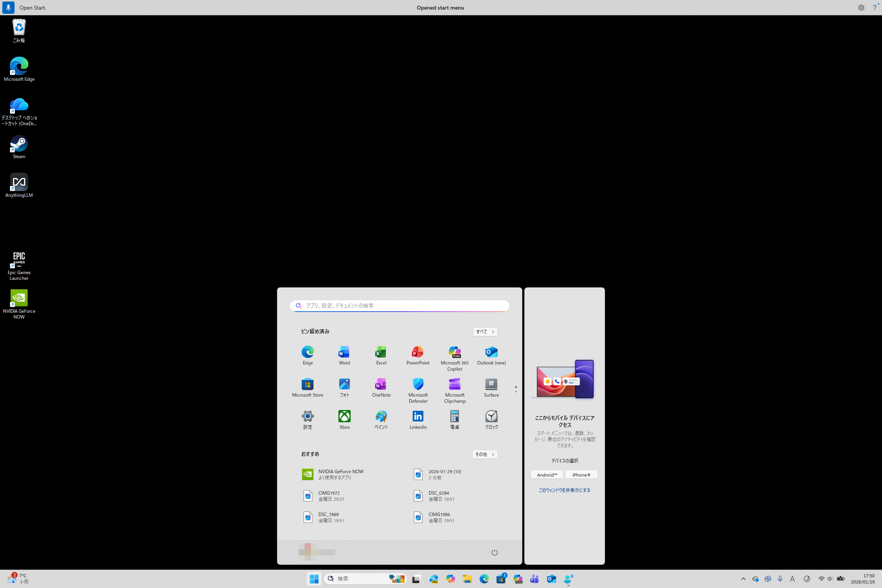This screenshot has height=588, width=882.
Task: Click the Start menu search field
Action: click(399, 305)
